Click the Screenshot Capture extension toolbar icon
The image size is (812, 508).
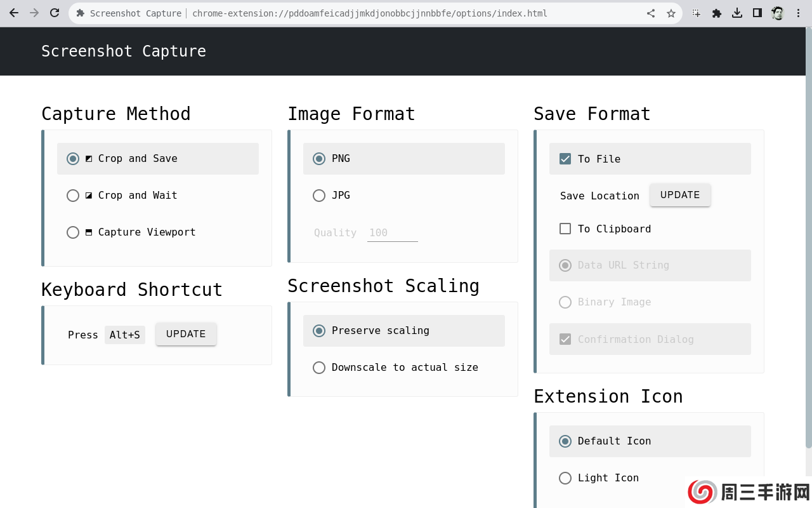pos(697,13)
